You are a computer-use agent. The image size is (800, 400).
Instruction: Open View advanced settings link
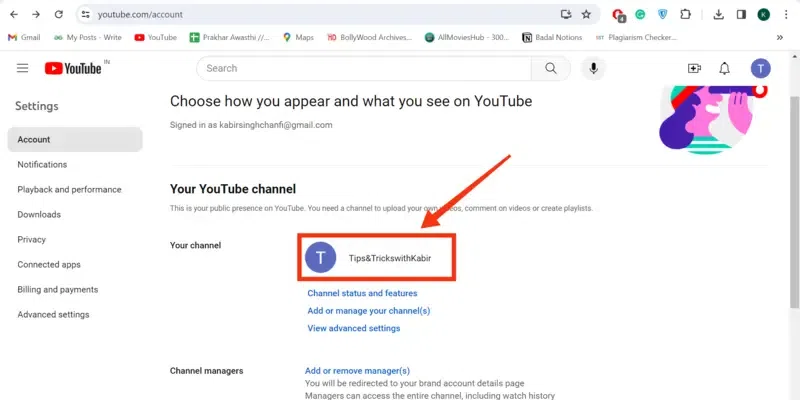click(x=354, y=328)
